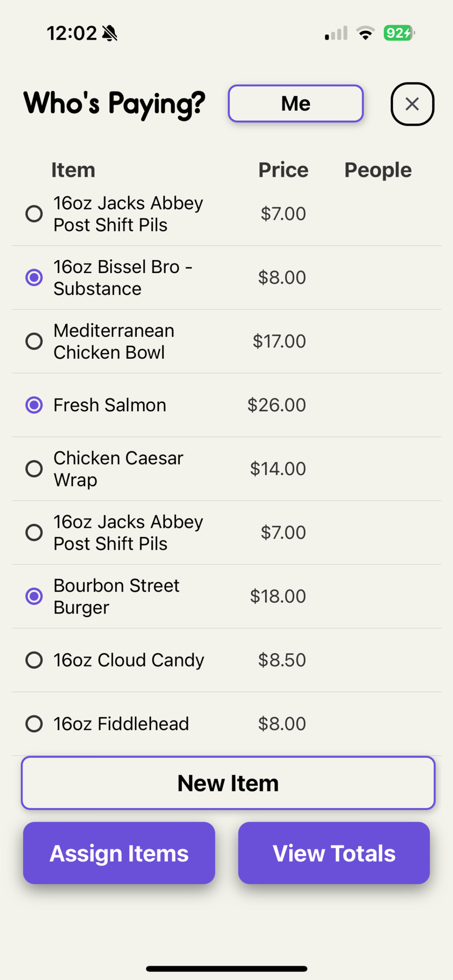Select Chicken Caesar Wrap radio button

click(34, 469)
